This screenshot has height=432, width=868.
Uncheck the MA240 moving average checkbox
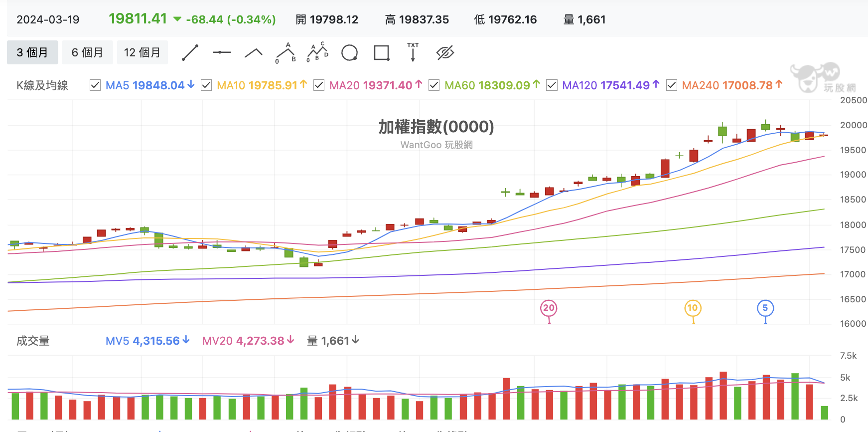[x=672, y=85]
